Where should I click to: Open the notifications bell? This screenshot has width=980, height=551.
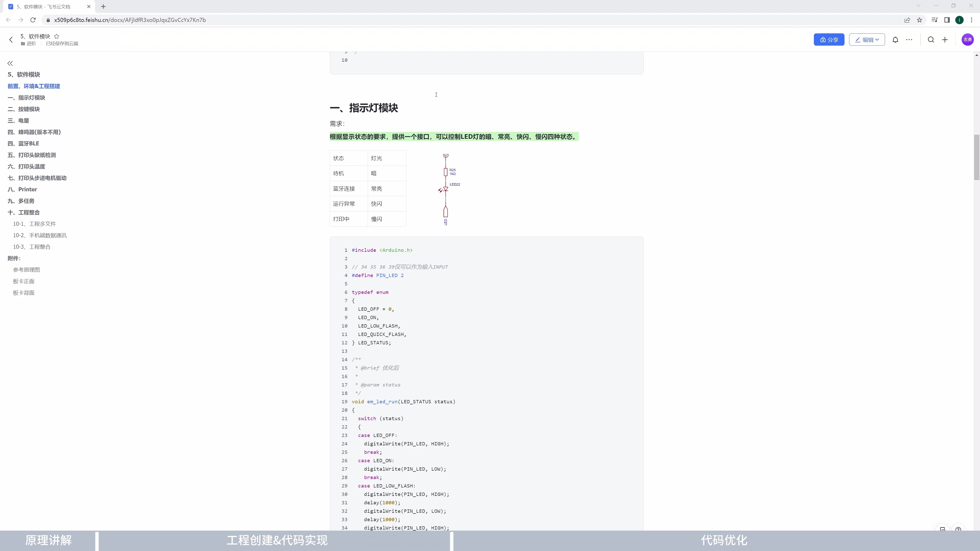[x=895, y=40]
